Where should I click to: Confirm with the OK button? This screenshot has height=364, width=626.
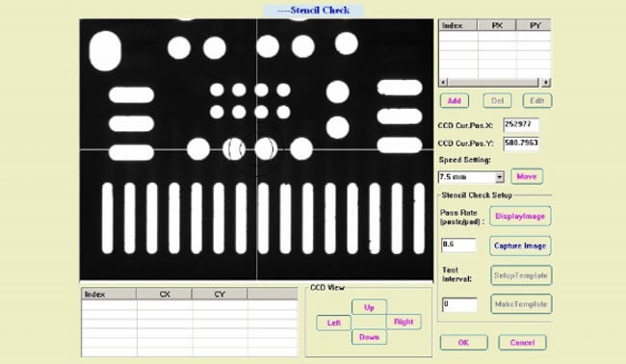coord(463,343)
